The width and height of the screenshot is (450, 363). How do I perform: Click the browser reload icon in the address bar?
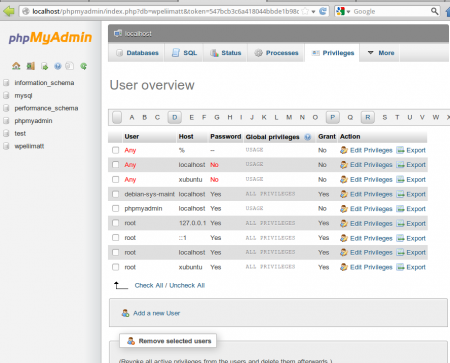click(323, 11)
